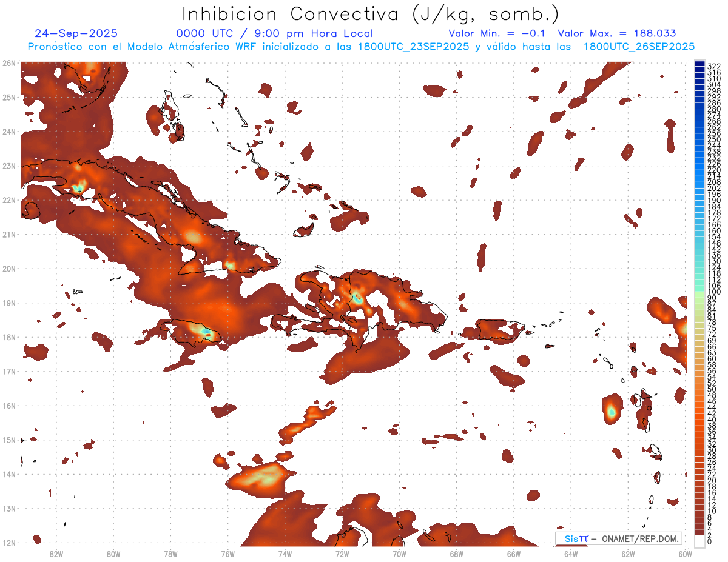Click the 'Inhibicion Convectiva (J/kg, somb.)' title
728x562 pixels.
(x=371, y=15)
